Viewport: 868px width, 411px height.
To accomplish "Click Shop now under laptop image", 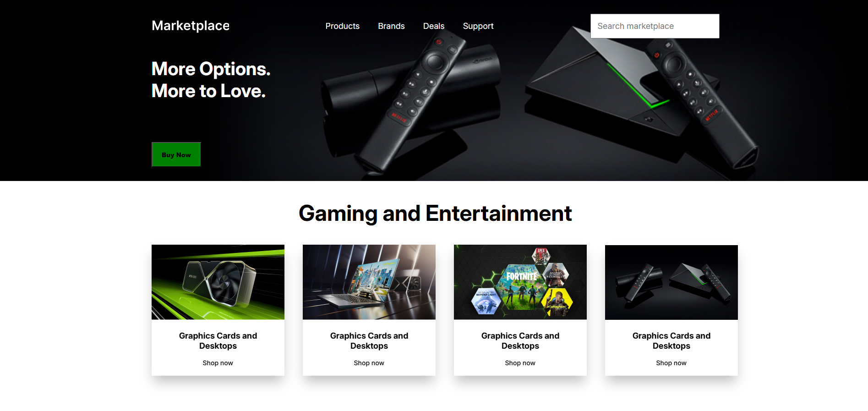I will (369, 363).
